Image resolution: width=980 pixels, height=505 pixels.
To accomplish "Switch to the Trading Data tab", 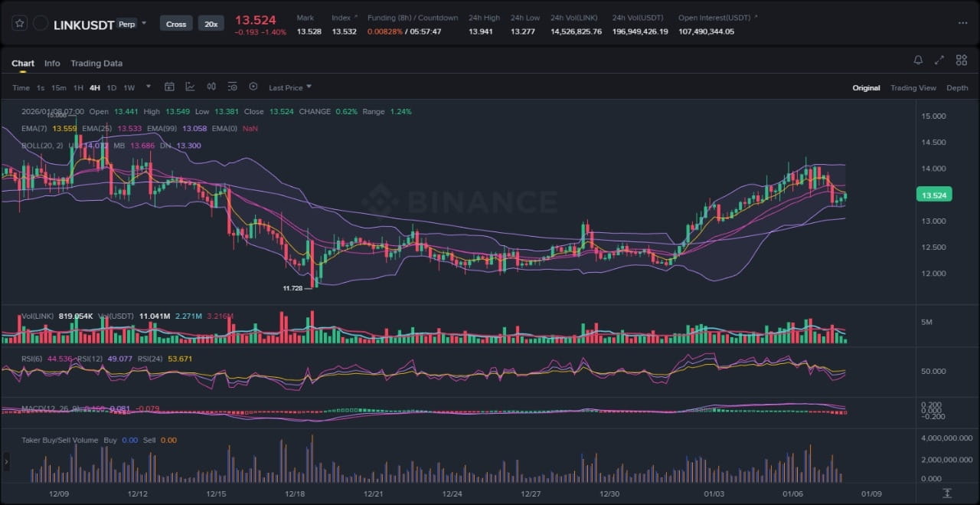I will [96, 64].
